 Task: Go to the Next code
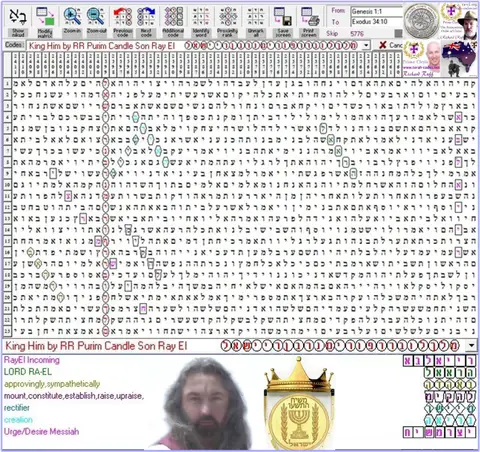click(146, 22)
